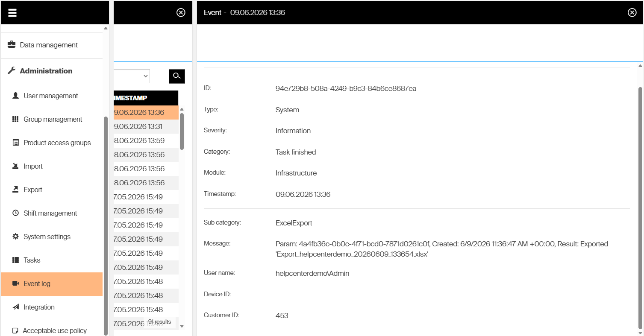Click the Integration paper plane icon
The width and height of the screenshot is (644, 336).
[16, 307]
